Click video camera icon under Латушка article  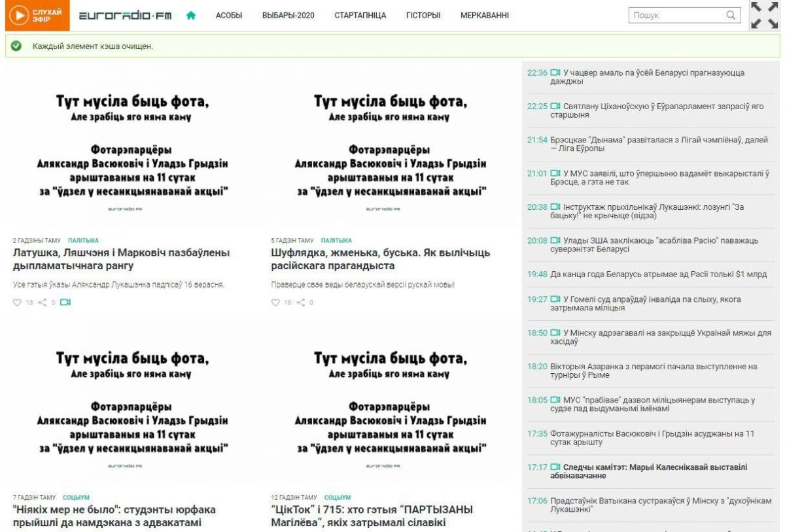pyautogui.click(x=65, y=302)
